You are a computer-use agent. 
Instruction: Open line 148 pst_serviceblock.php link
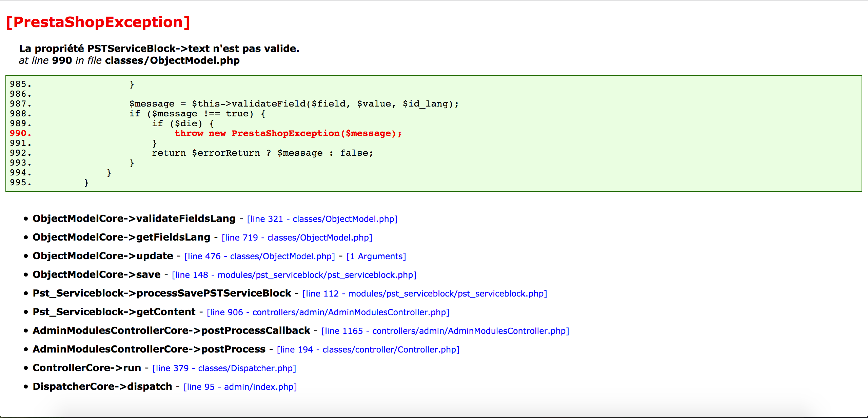294,275
